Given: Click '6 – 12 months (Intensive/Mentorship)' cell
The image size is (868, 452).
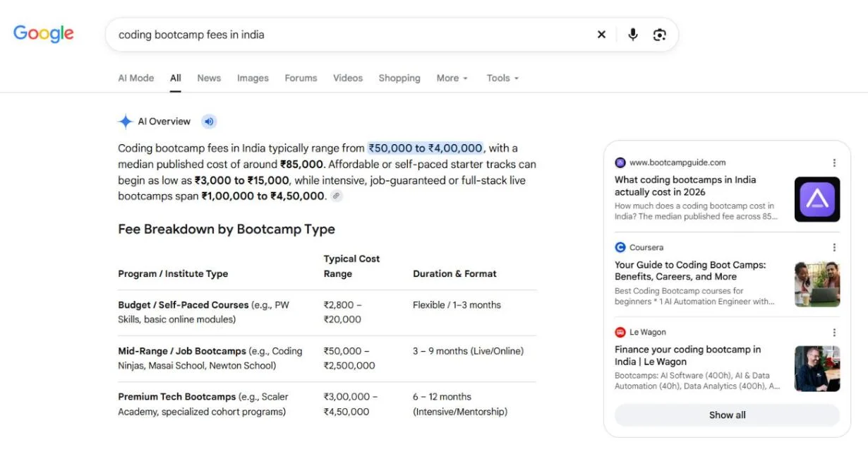Looking at the screenshot, I should (460, 404).
